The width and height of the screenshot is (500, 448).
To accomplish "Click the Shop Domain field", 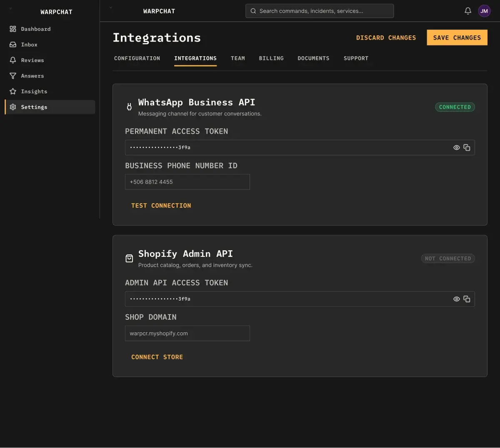I will [x=187, y=334].
